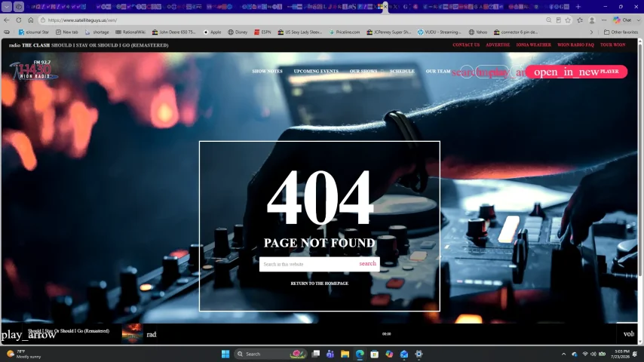Open the Other favorites folder

tap(621, 32)
